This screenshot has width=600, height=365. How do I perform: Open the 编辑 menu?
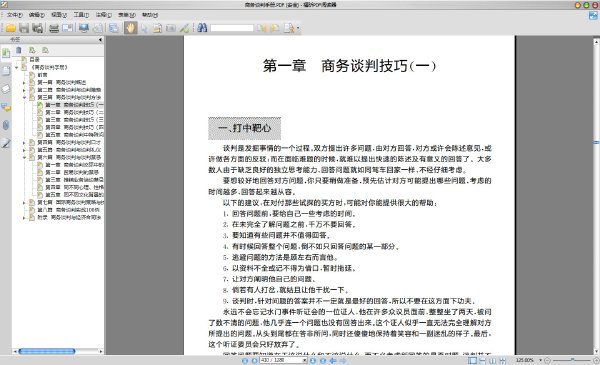pos(37,15)
